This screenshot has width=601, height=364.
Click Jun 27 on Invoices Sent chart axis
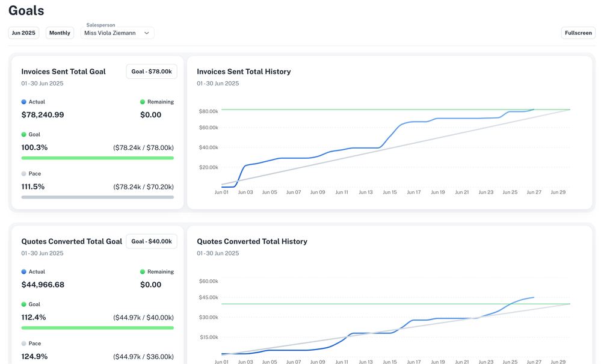click(534, 193)
